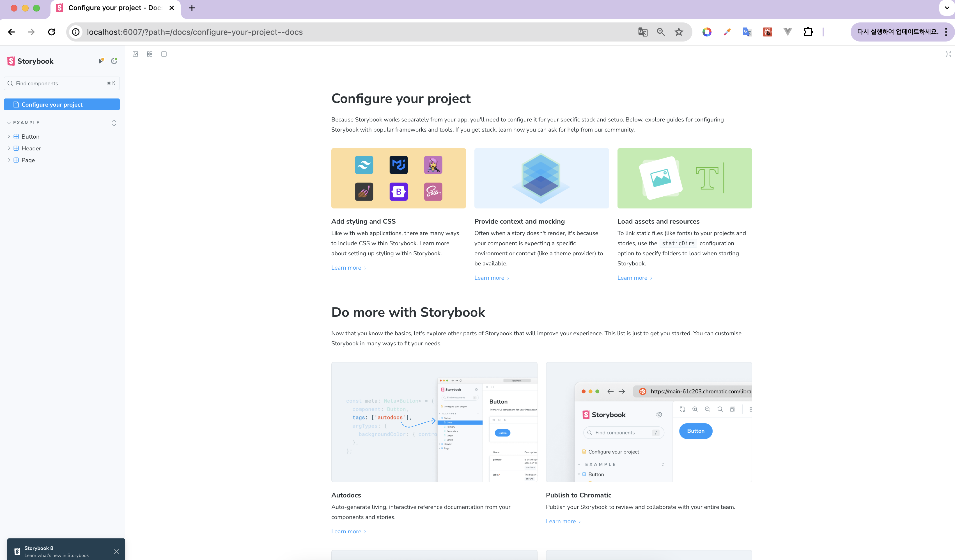Toggle the measure toolbar icon
Screen dimensions: 955x560
(164, 54)
